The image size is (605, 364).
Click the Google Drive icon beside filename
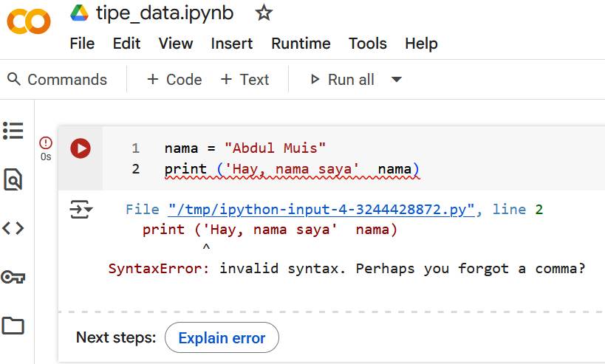[x=80, y=13]
